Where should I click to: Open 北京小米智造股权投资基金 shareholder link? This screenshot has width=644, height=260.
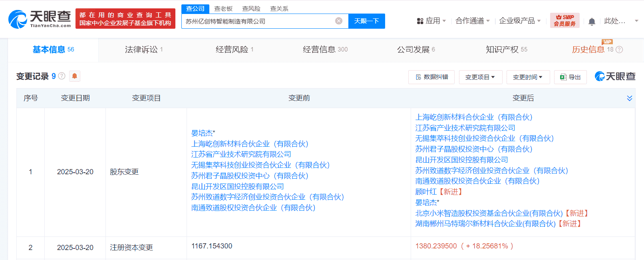tap(489, 213)
